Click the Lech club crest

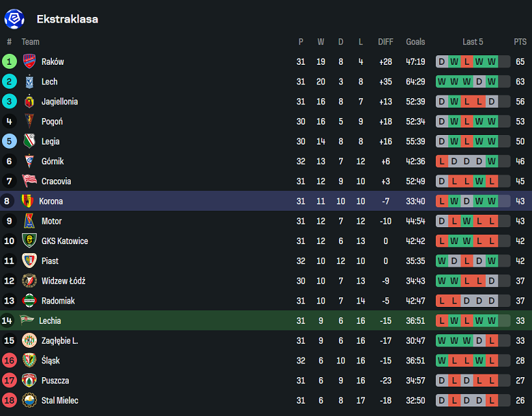[x=29, y=82]
